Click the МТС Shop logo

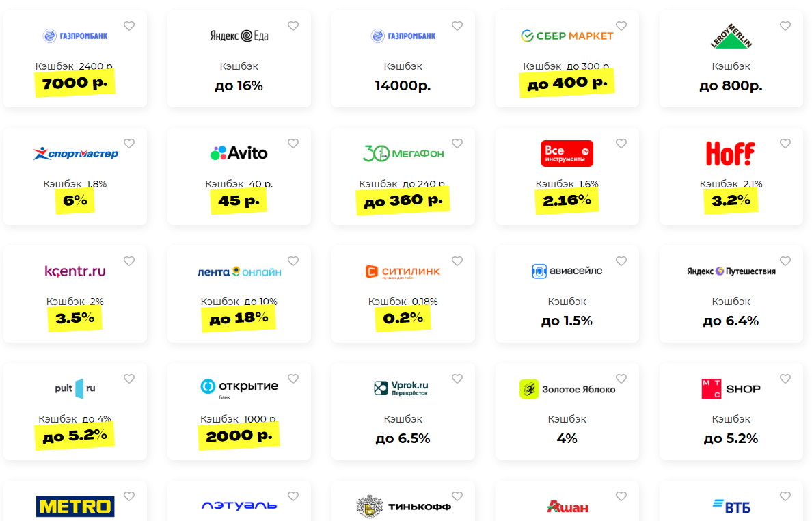coord(731,389)
